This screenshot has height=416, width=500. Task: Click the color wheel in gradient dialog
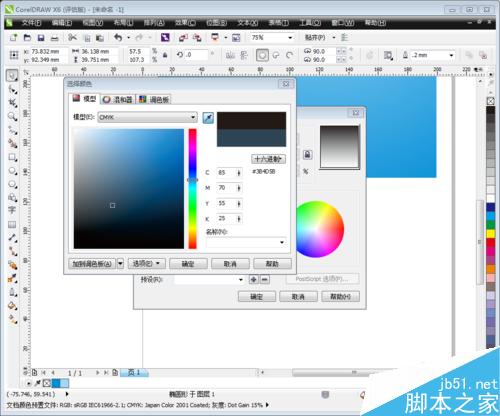(319, 229)
